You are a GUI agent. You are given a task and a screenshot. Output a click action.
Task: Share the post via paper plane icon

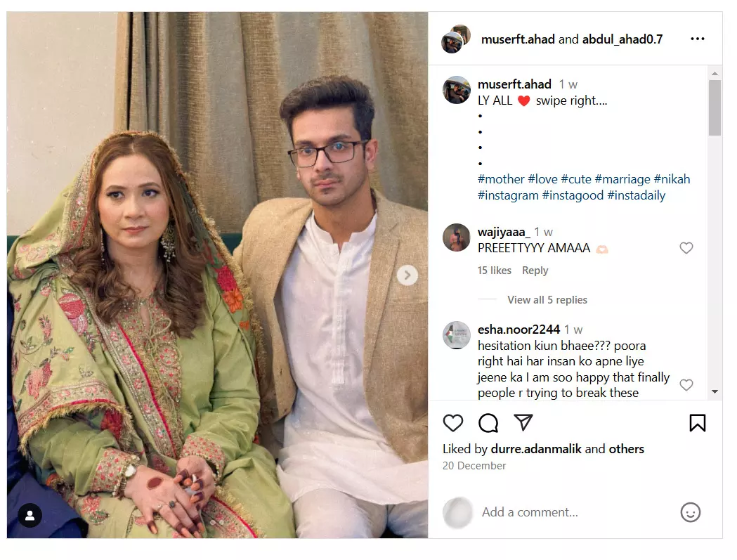point(523,422)
